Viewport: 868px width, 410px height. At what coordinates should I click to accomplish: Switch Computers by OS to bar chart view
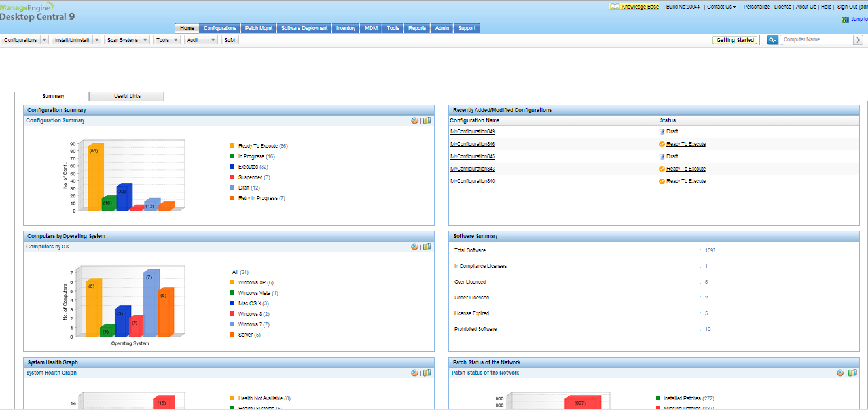[426, 247]
